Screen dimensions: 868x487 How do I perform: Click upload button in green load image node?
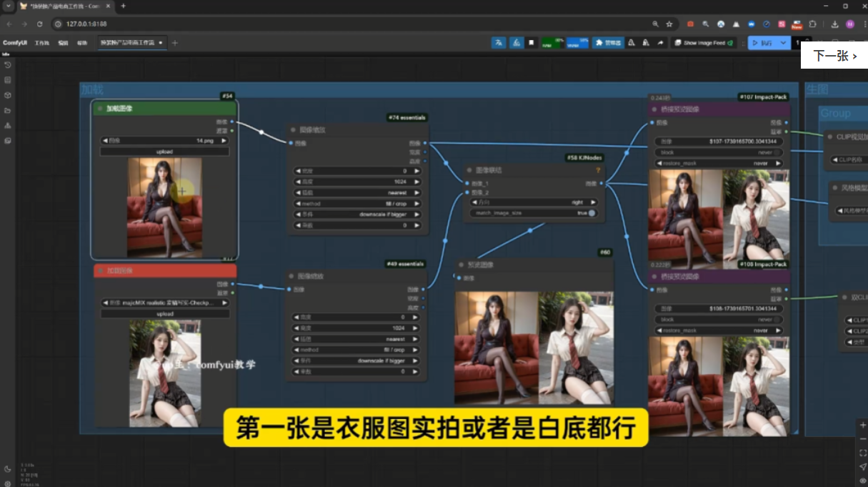click(164, 152)
